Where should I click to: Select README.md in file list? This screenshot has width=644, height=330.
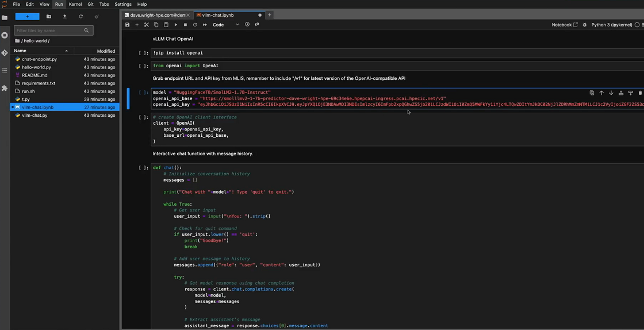tap(66, 75)
